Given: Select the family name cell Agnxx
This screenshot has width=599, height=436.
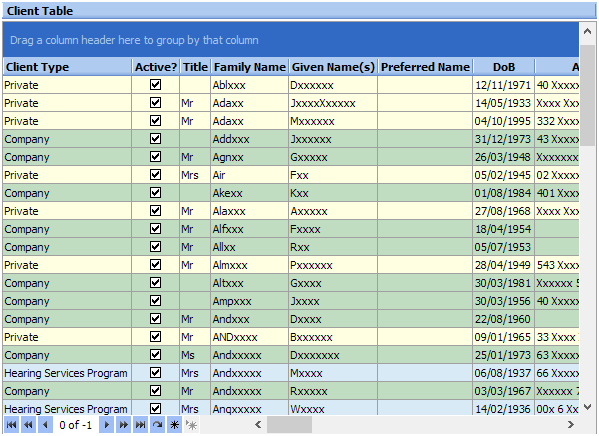Looking at the screenshot, I should point(249,157).
